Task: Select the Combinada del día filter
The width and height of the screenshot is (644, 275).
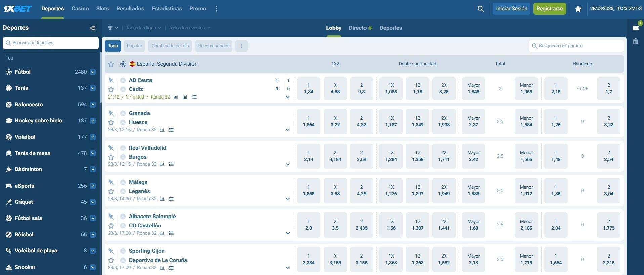Action: 170,46
